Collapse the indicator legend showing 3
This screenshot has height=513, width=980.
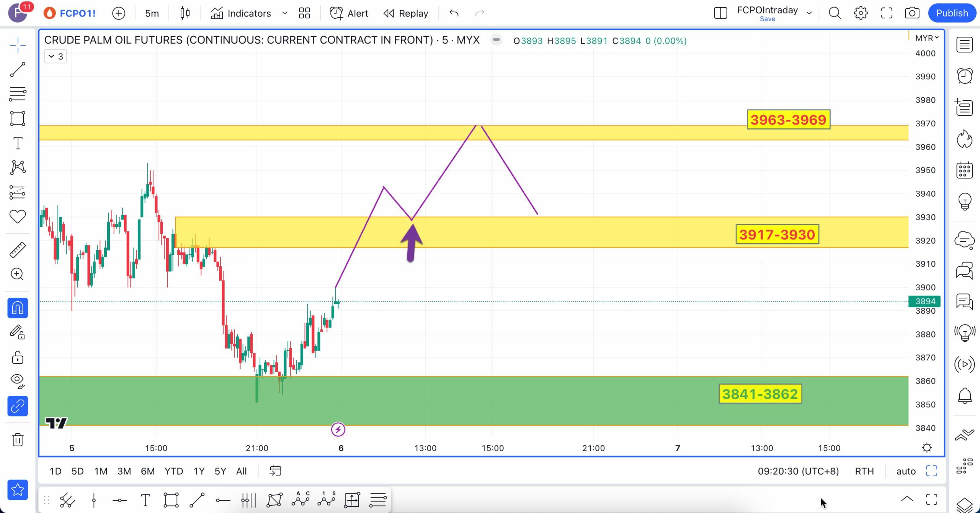[56, 57]
